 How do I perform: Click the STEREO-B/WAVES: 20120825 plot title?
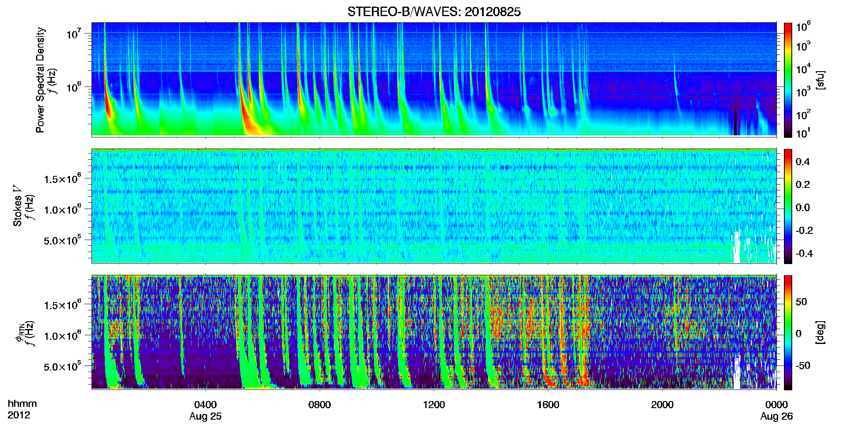click(434, 12)
